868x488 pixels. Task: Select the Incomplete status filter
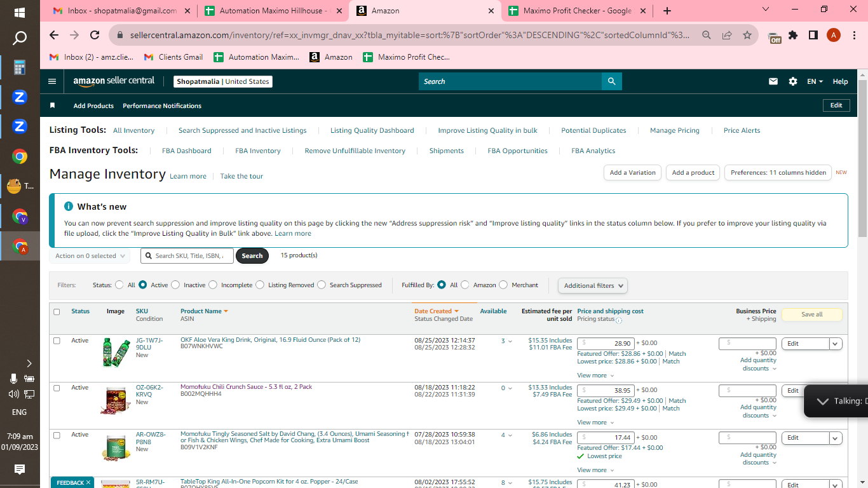[213, 285]
